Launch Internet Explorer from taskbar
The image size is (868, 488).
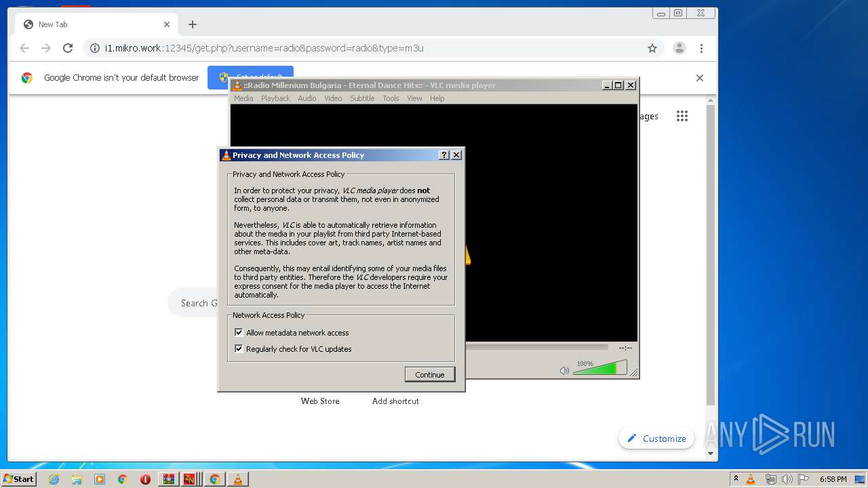tap(54, 479)
